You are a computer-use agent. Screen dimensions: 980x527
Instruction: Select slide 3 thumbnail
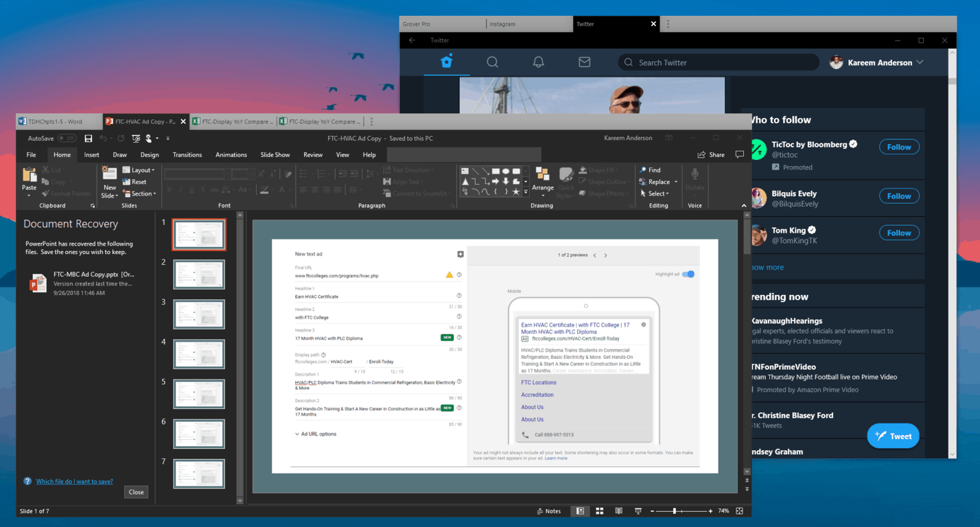point(199,314)
